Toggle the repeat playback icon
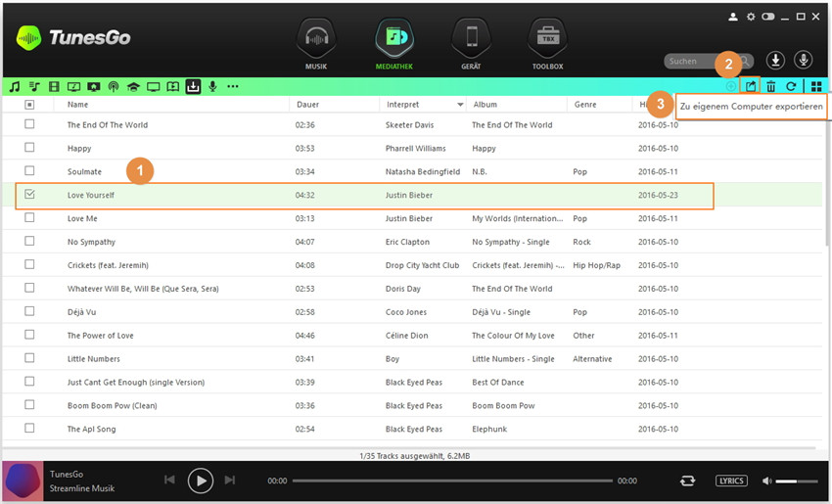This screenshot has width=832, height=504. tap(688, 481)
